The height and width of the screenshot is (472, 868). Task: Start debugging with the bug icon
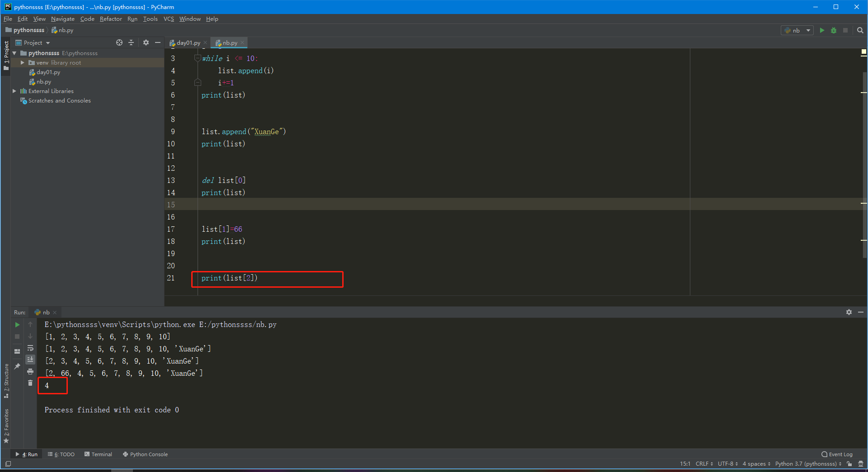pos(833,30)
